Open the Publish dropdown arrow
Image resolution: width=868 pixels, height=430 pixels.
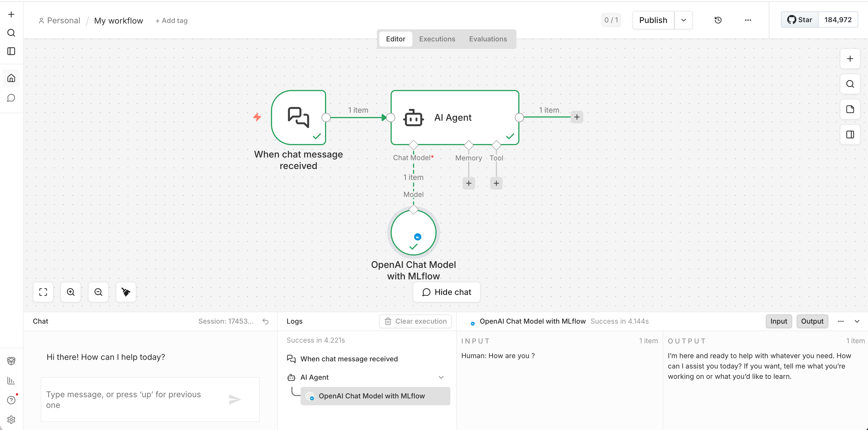(x=683, y=20)
